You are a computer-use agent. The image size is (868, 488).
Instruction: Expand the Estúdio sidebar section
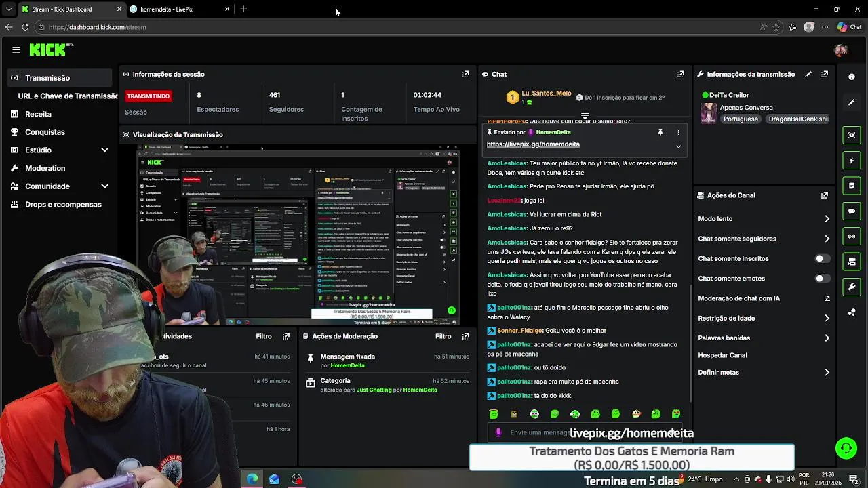pos(104,150)
